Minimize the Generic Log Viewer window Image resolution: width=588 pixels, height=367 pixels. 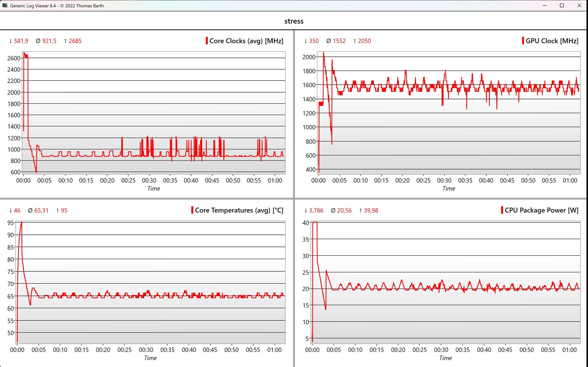click(x=545, y=6)
